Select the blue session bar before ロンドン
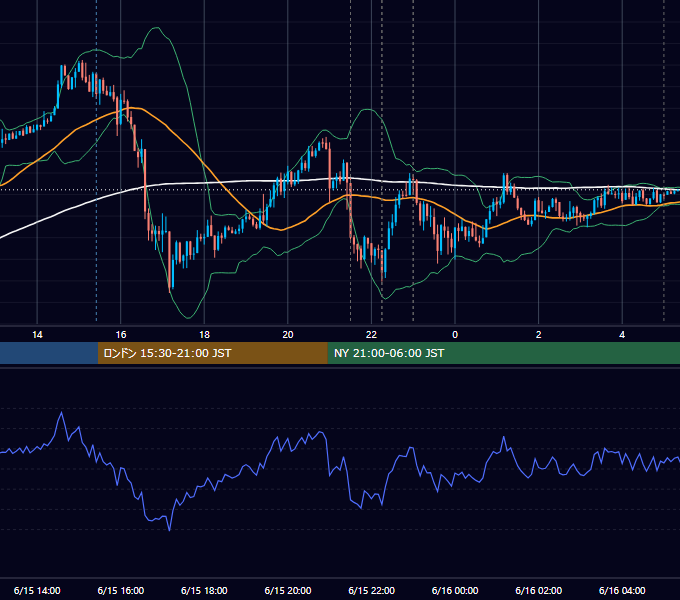 pyautogui.click(x=49, y=353)
